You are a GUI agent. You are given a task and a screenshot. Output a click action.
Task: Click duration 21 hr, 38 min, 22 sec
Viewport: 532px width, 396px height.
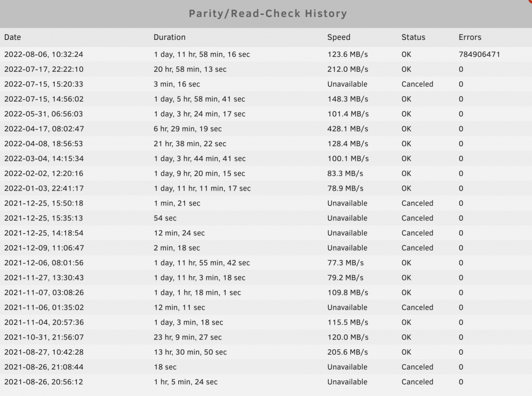point(190,144)
